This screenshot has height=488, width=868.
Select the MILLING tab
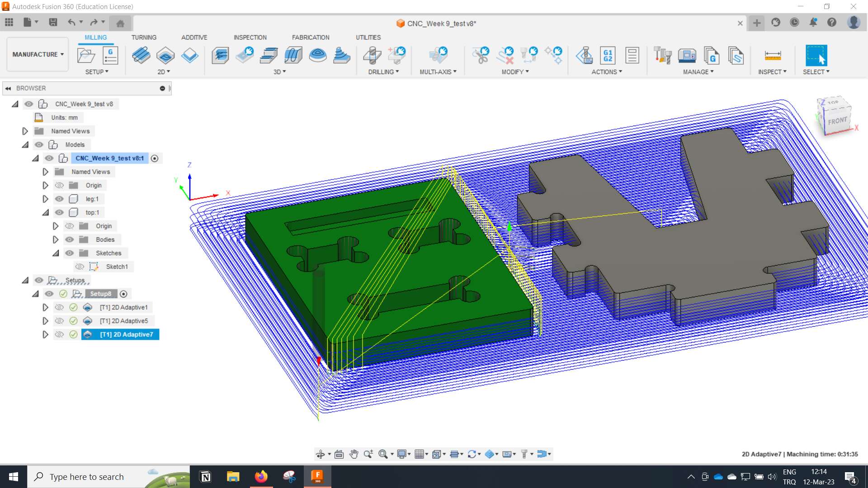pyautogui.click(x=96, y=38)
